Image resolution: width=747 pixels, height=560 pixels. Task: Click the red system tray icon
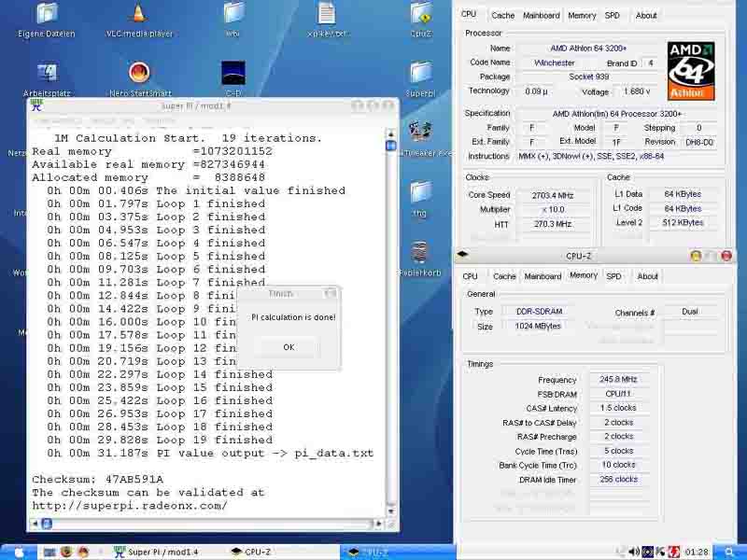pos(673,552)
